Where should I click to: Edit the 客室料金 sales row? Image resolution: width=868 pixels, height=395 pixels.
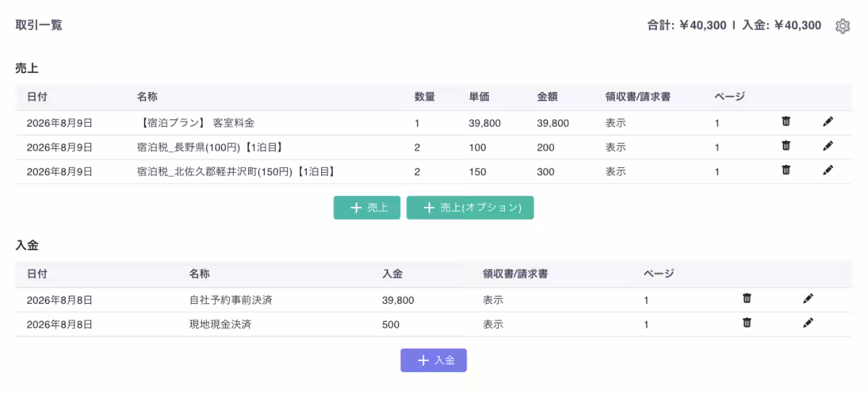click(828, 122)
